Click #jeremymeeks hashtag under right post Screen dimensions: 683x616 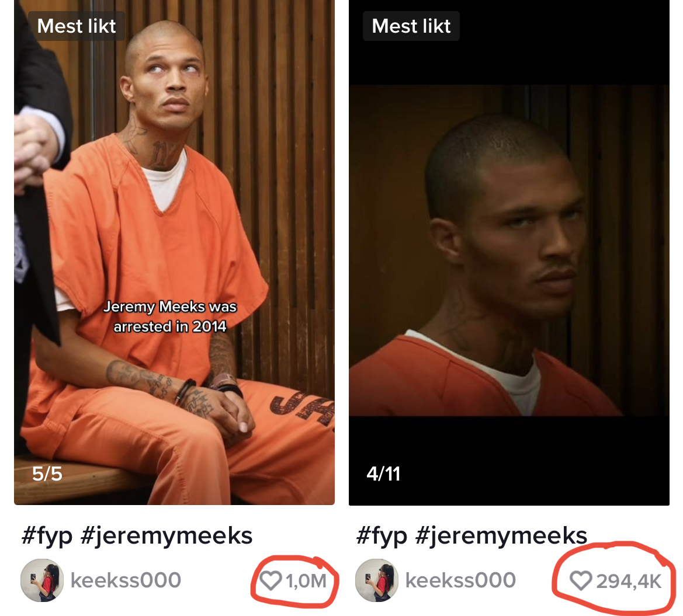pos(501,536)
